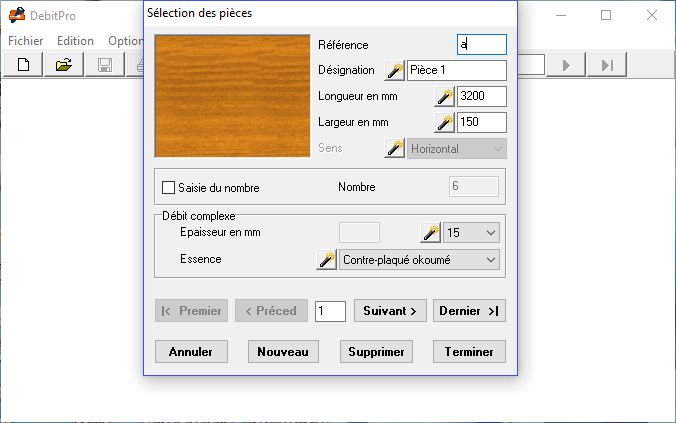Click the wand icon next to Epaisseur dropdown
The width and height of the screenshot is (676, 423).
(x=430, y=233)
